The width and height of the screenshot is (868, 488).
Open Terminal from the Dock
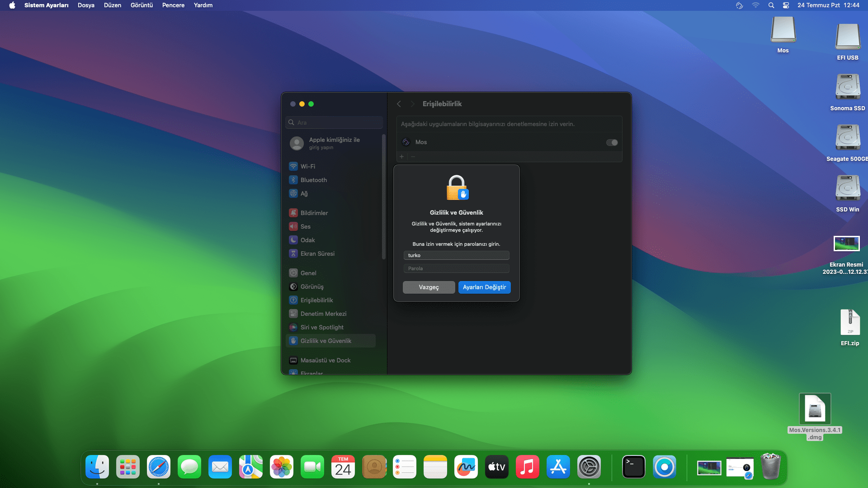[x=633, y=467]
